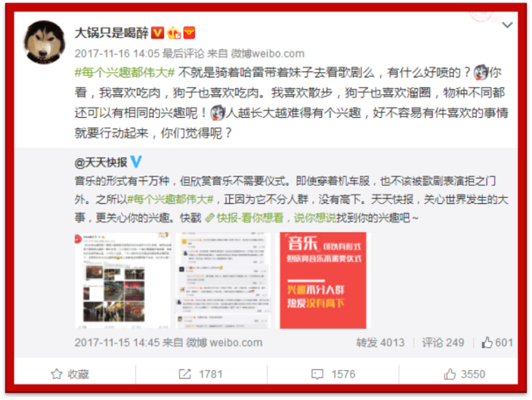Open the post options chevron menu

507,25
